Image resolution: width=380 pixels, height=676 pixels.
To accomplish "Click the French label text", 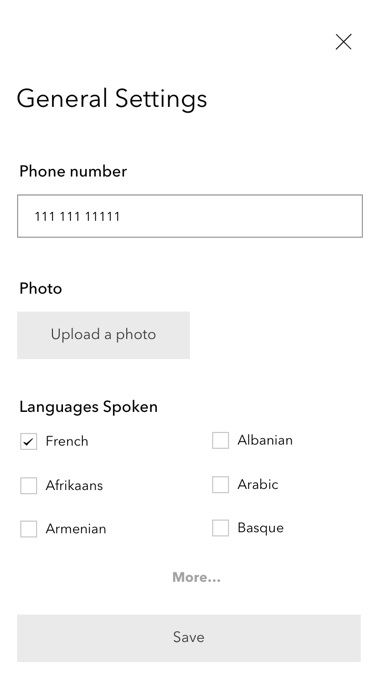I will (x=67, y=441).
